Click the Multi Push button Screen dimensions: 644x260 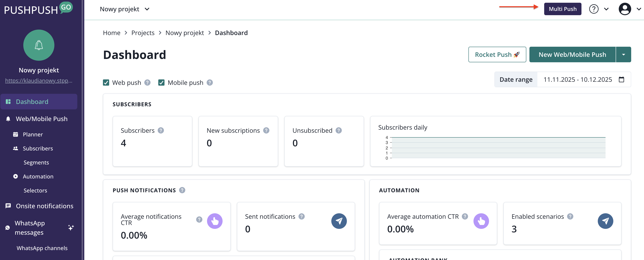pos(562,9)
